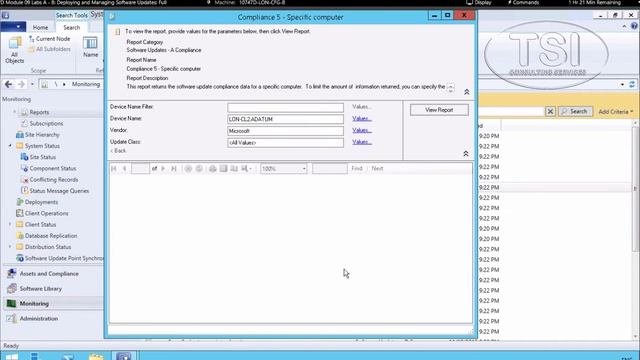The height and width of the screenshot is (360, 640).
Task: Click the Monitoring breadcrumb in address bar
Action: pos(86,84)
